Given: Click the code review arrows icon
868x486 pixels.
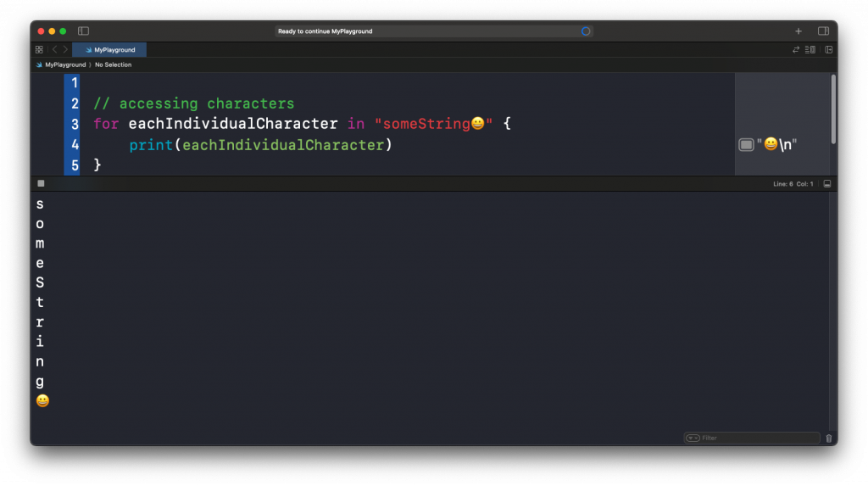Looking at the screenshot, I should 796,50.
